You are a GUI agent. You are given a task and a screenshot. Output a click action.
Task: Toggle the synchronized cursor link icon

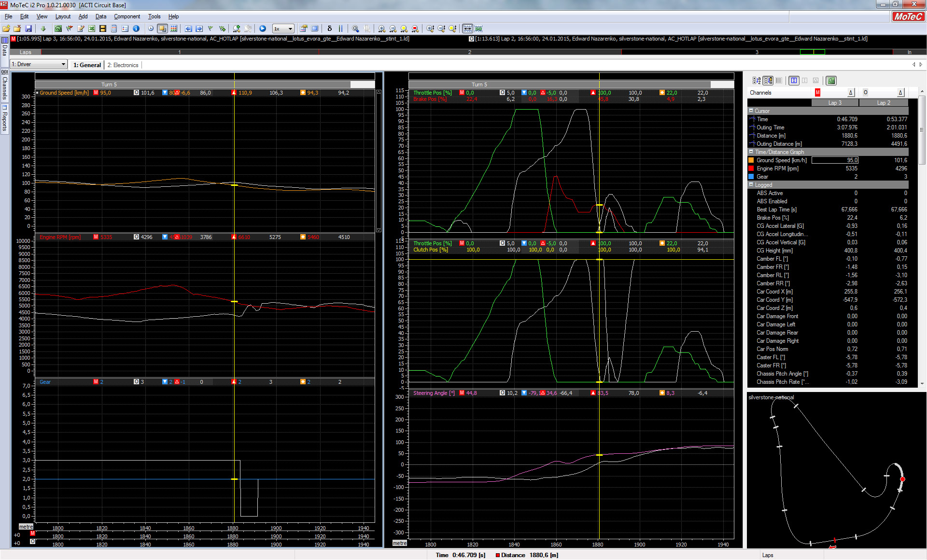coord(467,28)
